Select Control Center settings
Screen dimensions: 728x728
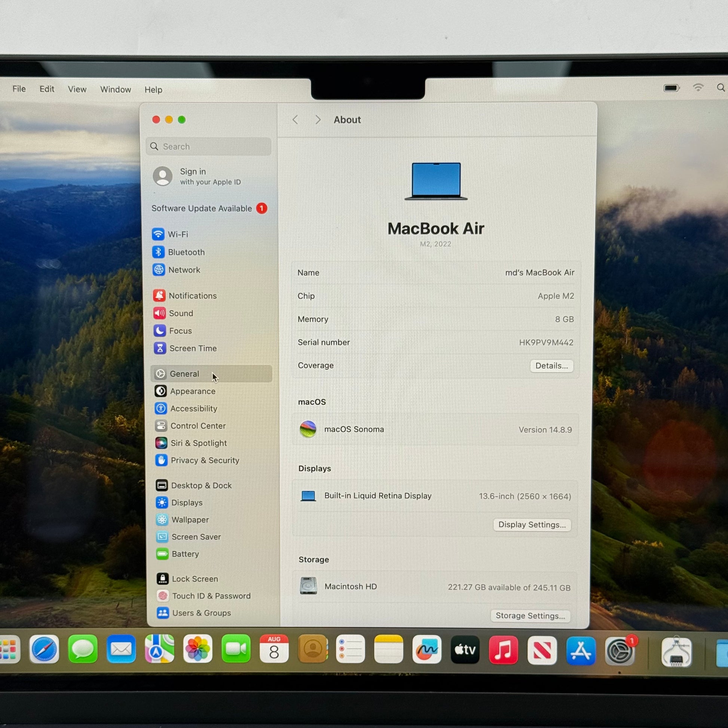point(191,426)
